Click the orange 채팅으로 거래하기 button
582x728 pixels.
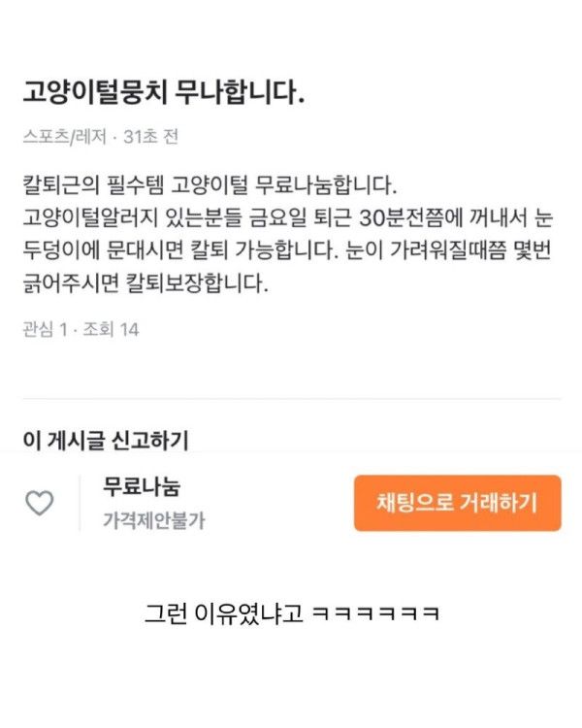click(x=458, y=503)
